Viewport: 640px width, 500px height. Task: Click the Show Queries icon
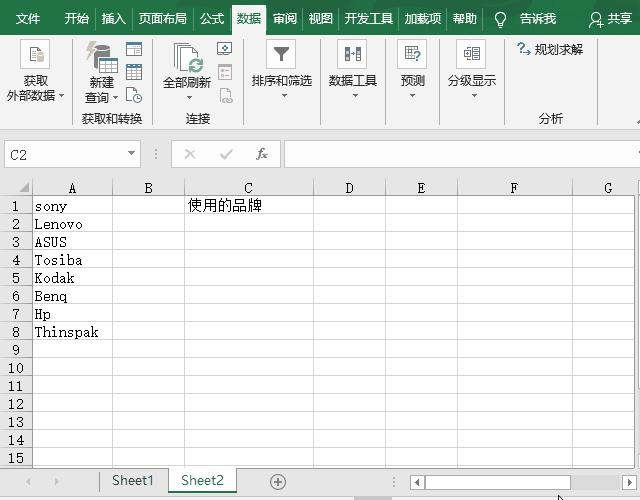pos(134,49)
